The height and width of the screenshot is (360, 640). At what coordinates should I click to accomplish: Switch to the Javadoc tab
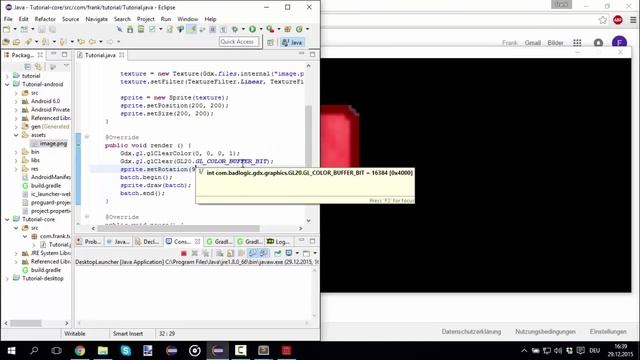118,242
